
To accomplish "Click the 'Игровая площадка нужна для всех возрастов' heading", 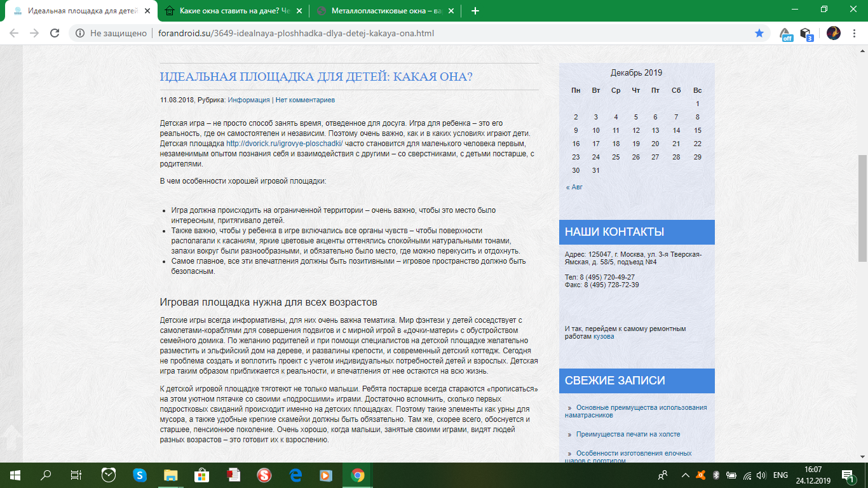I will (x=269, y=301).
